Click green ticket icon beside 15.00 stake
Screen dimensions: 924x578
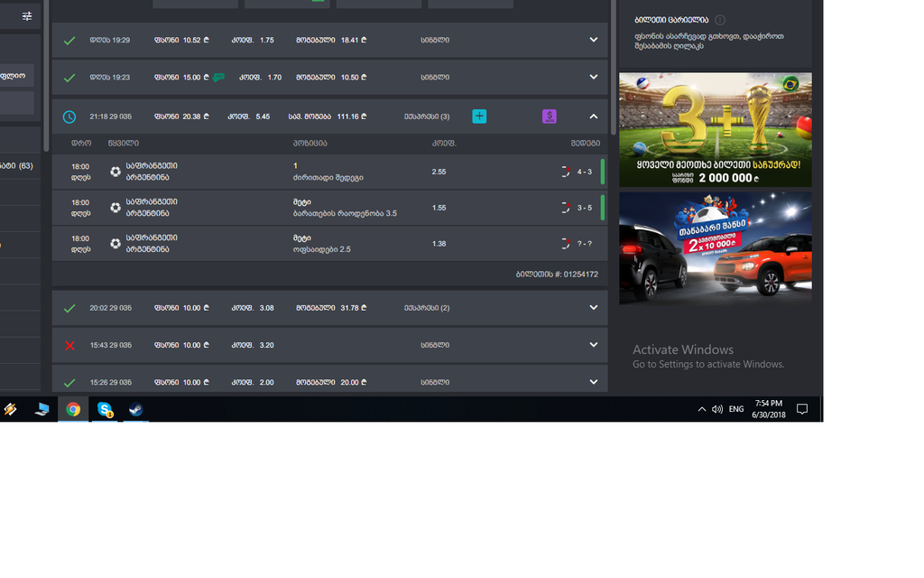pyautogui.click(x=218, y=78)
